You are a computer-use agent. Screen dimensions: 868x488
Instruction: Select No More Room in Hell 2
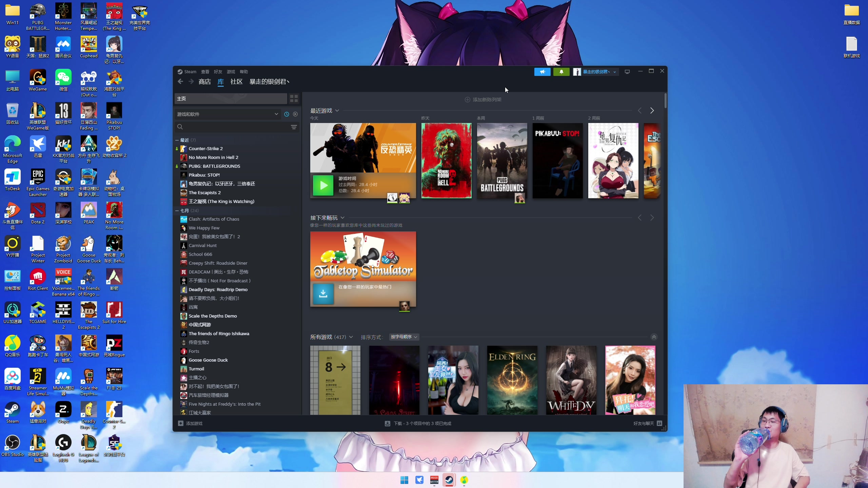(237, 157)
